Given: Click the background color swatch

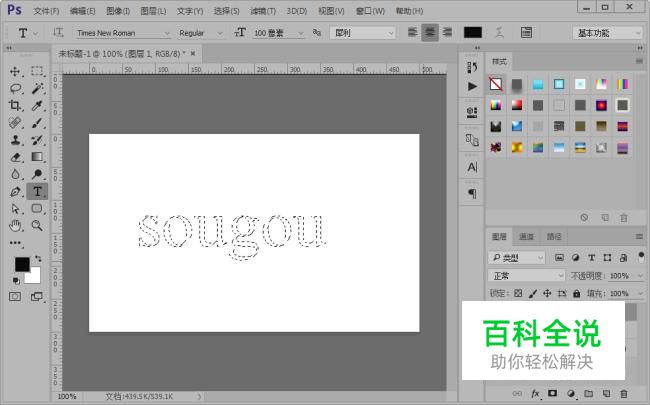Looking at the screenshot, I should tap(34, 277).
